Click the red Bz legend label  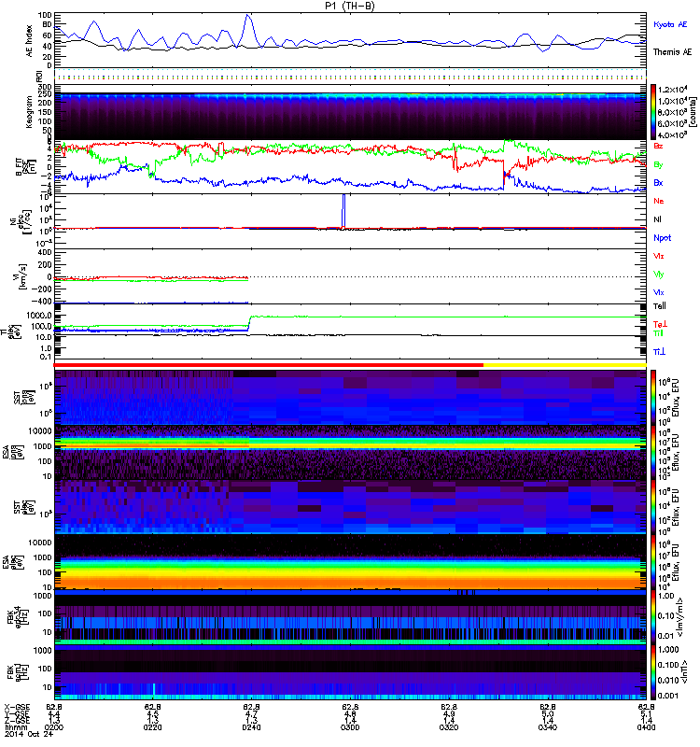(x=658, y=146)
